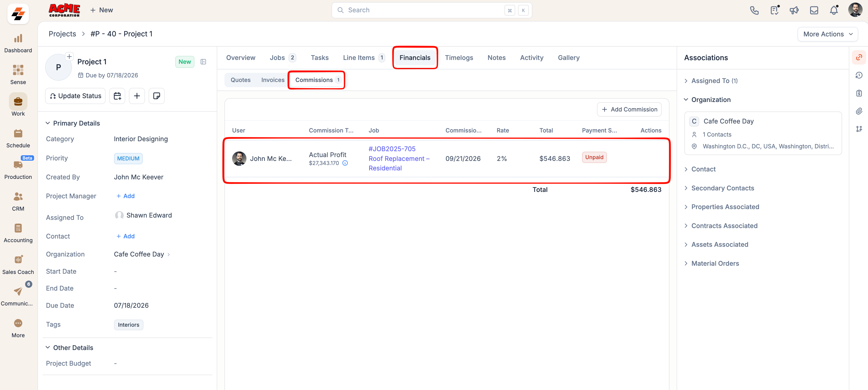
Task: Open the user profile avatar menu
Action: (855, 10)
